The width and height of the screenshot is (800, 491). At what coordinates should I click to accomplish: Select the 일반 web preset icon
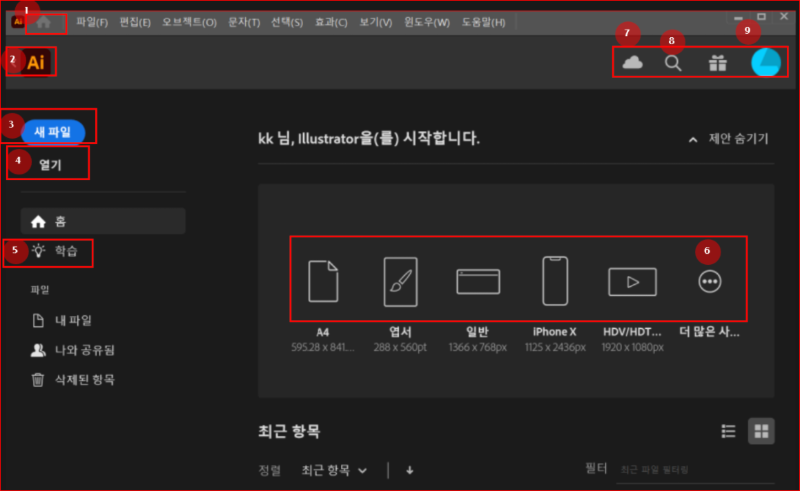478,282
